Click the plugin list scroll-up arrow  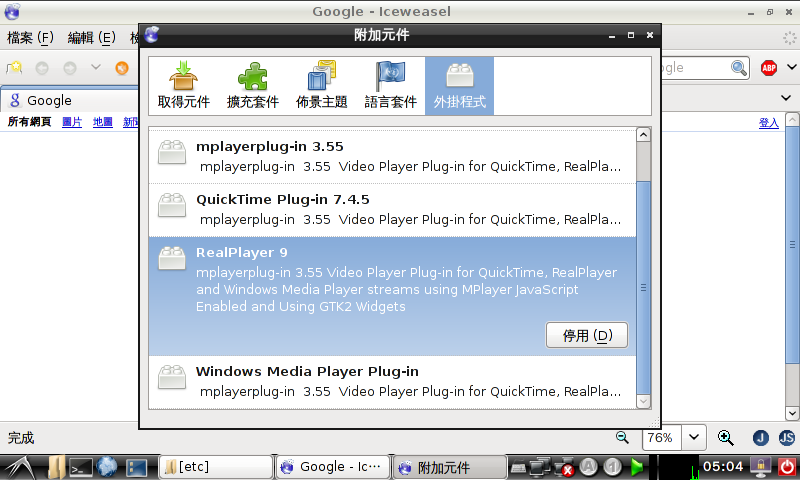point(643,135)
